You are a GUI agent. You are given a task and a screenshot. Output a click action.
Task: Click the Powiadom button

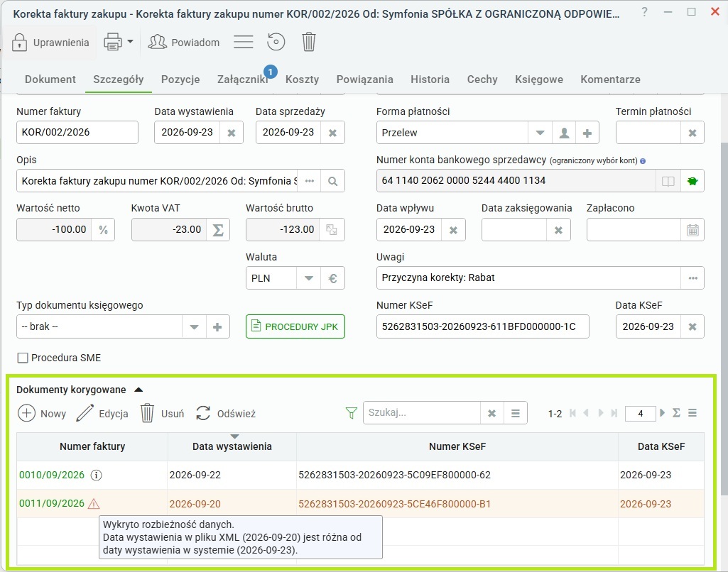(x=184, y=42)
